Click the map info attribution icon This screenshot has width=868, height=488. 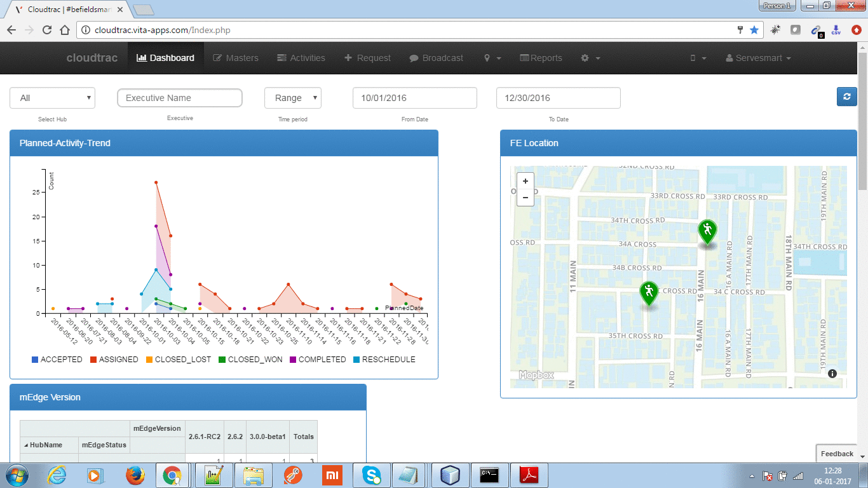coord(832,374)
